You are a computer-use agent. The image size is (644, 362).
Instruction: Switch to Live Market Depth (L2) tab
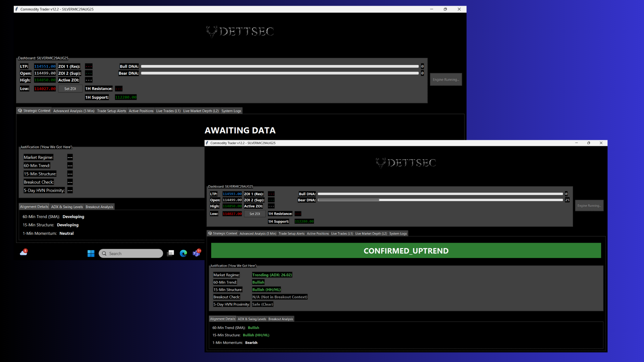(x=371, y=233)
